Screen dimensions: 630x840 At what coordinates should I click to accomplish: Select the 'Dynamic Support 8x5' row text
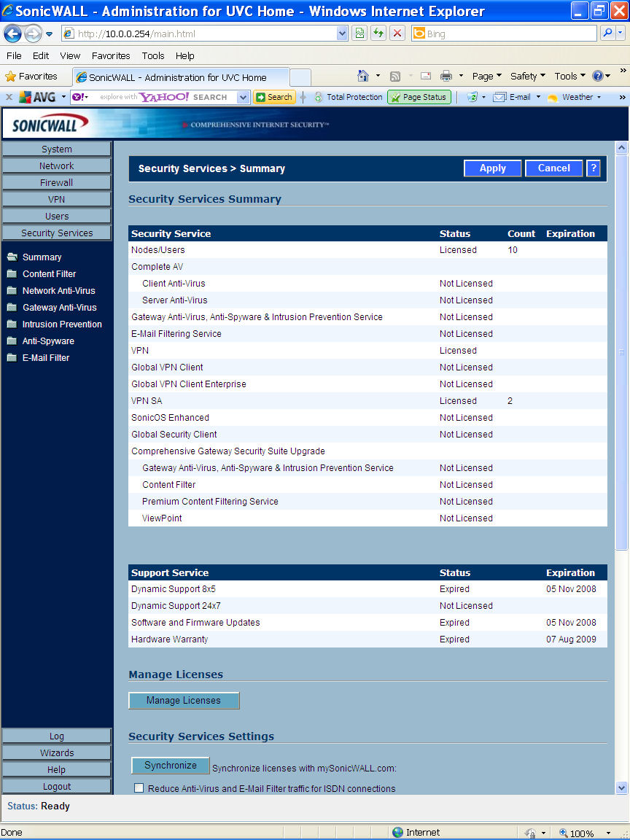(x=174, y=588)
